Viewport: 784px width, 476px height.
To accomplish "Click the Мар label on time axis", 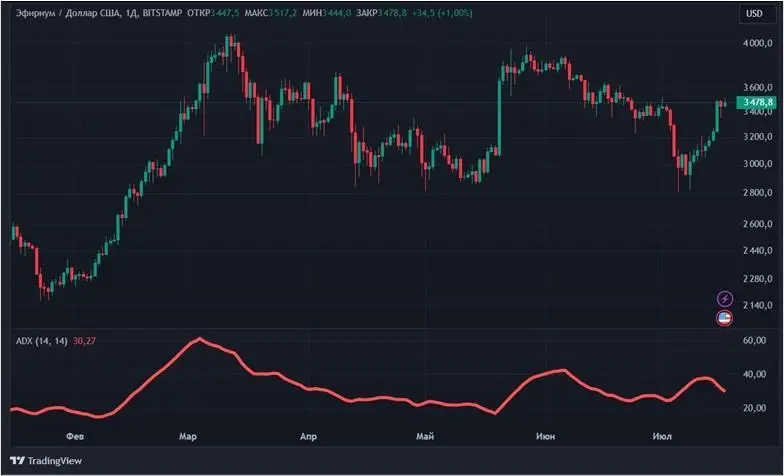I will pyautogui.click(x=189, y=437).
